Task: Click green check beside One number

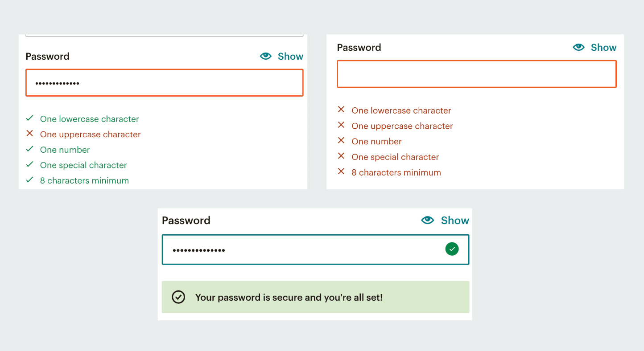Action: (x=30, y=149)
